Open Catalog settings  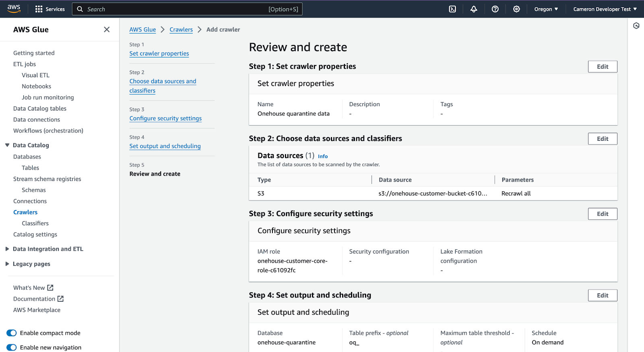35,235
